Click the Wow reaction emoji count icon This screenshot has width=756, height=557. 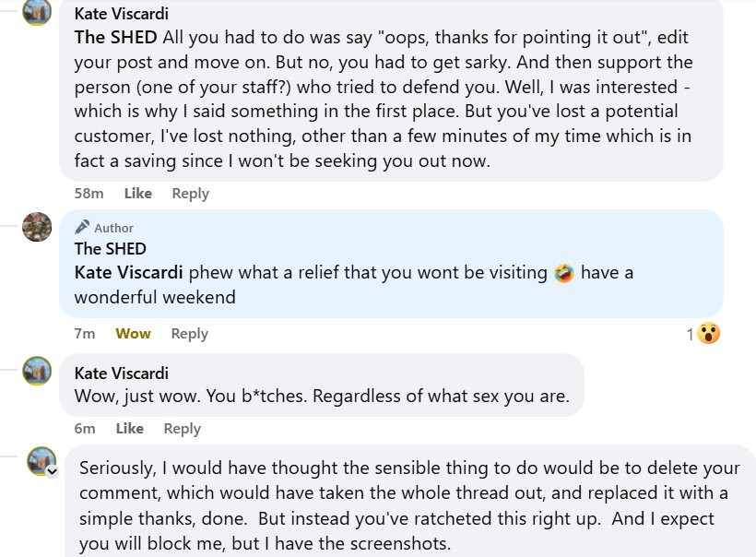pyautogui.click(x=708, y=333)
